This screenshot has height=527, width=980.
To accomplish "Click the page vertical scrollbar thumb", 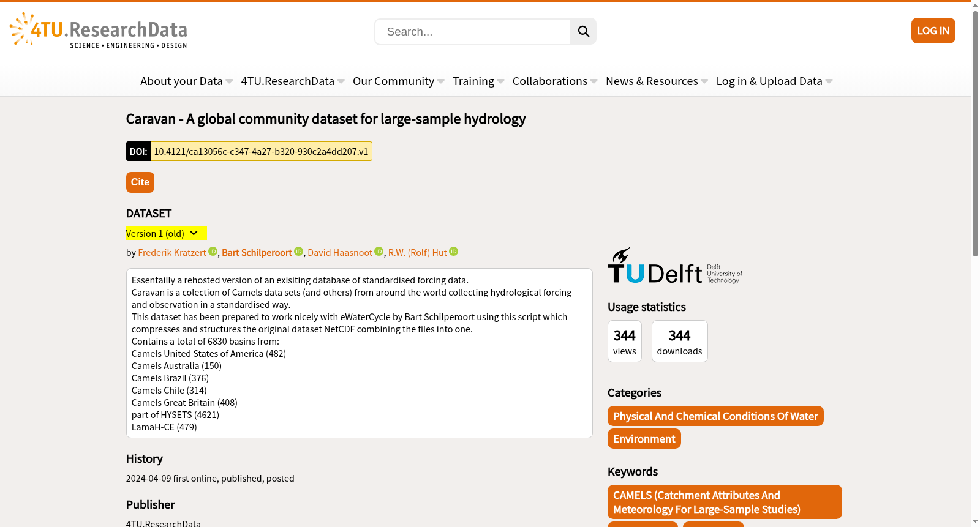I will pos(975,133).
